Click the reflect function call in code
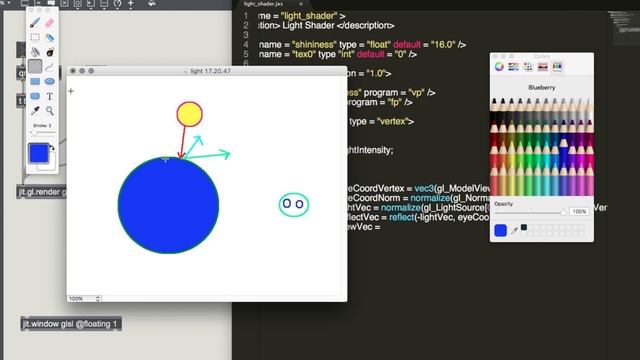 (x=401, y=217)
